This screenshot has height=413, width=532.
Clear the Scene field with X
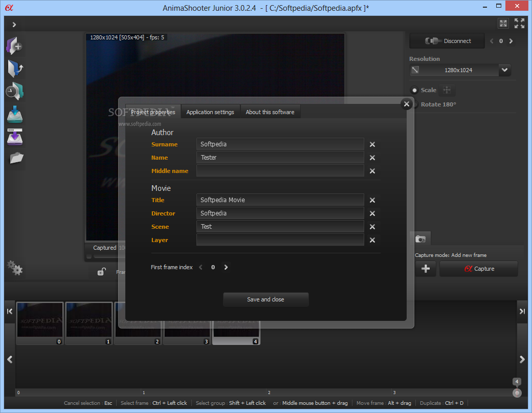point(372,226)
